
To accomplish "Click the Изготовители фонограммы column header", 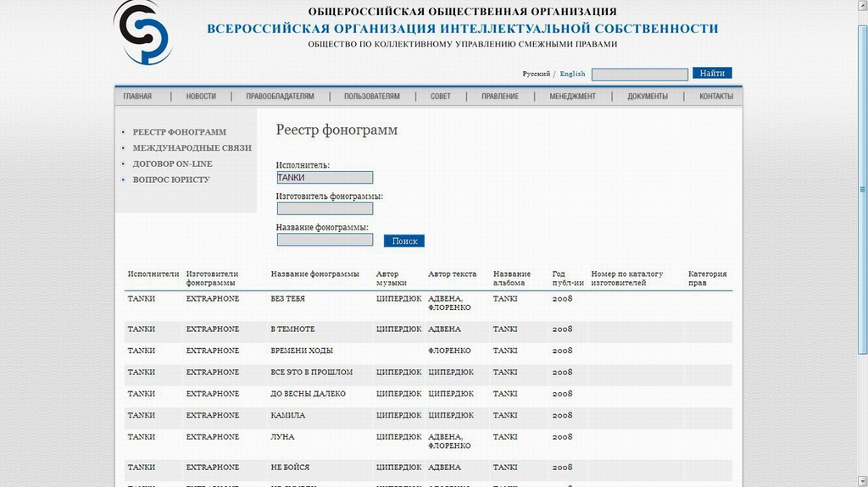I will coord(212,279).
